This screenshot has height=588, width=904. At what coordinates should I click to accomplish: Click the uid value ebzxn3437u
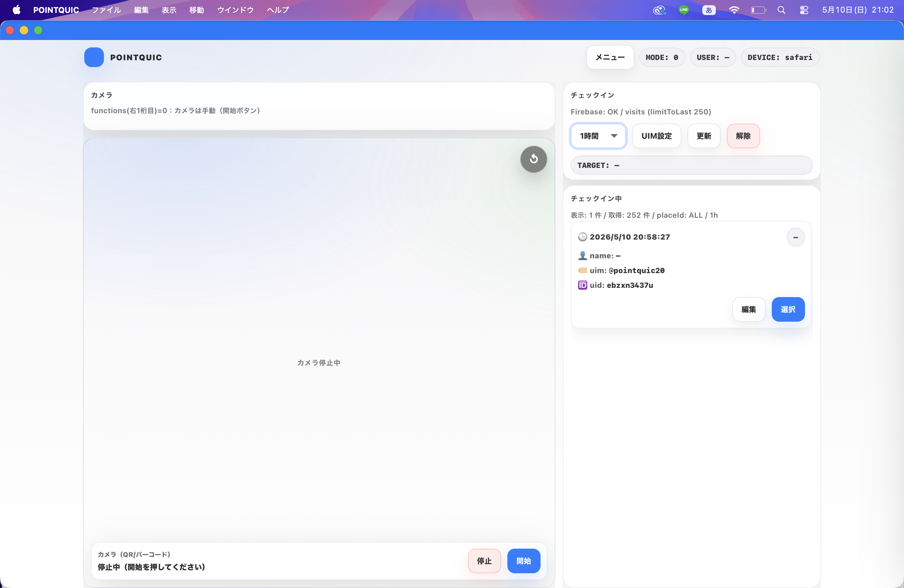(x=630, y=285)
